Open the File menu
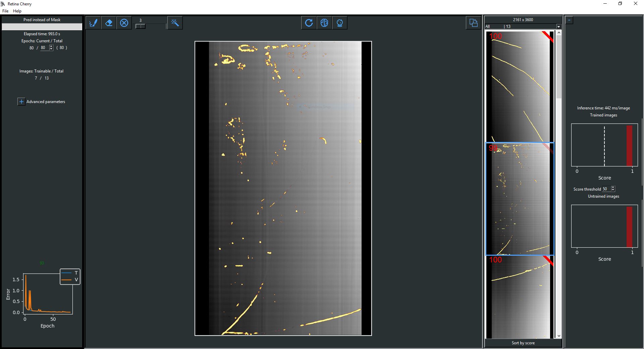Image resolution: width=644 pixels, height=349 pixels. 5,11
